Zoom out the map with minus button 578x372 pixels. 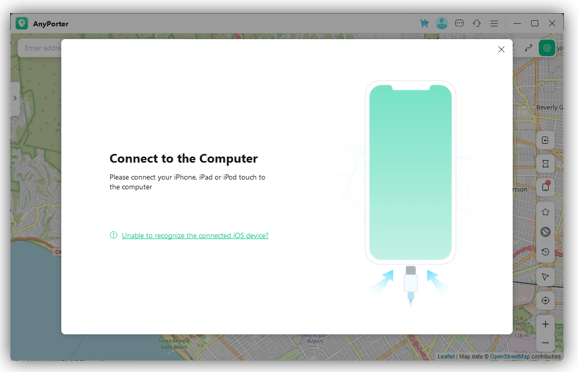(546, 343)
